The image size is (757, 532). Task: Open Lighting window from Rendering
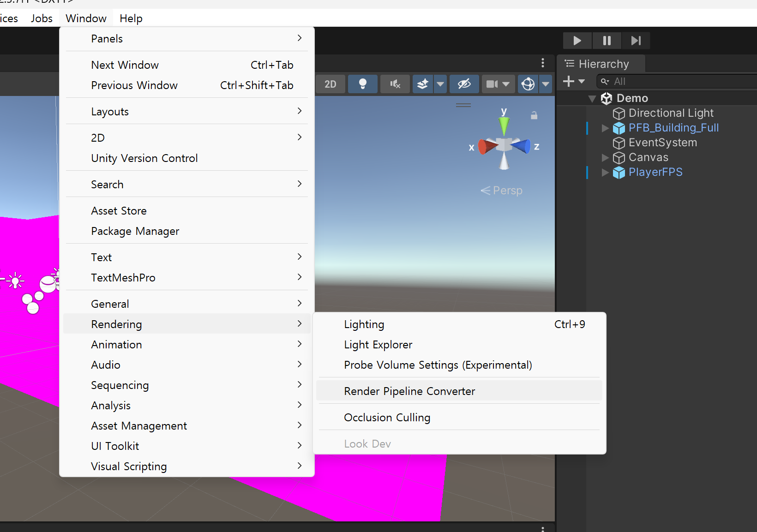coord(459,324)
